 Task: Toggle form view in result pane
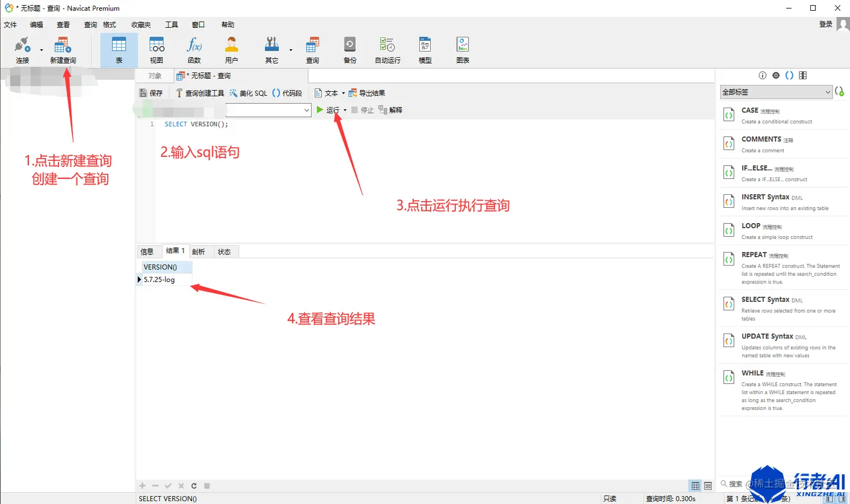pyautogui.click(x=708, y=485)
